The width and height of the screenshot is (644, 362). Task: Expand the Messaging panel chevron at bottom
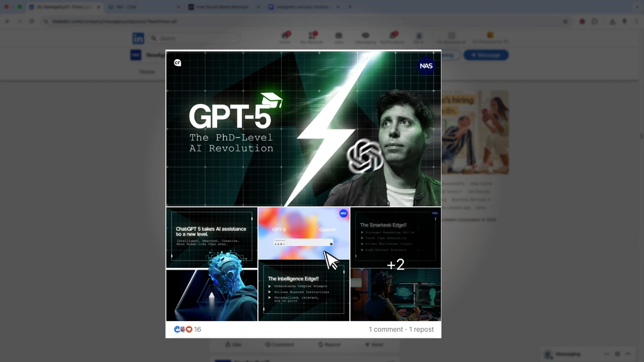point(628,354)
